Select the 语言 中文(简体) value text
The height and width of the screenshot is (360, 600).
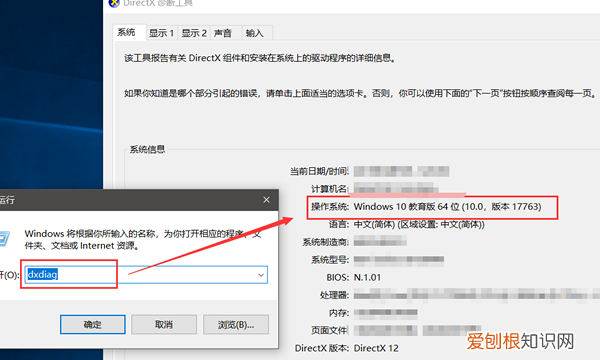(x=419, y=224)
